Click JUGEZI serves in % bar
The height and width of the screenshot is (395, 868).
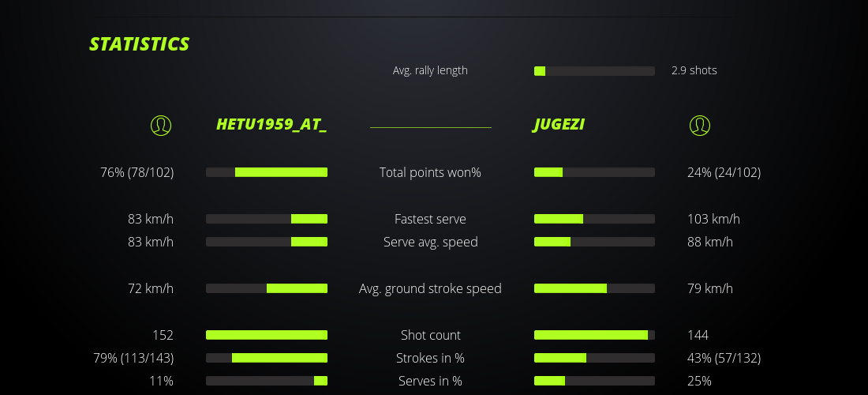pos(594,381)
